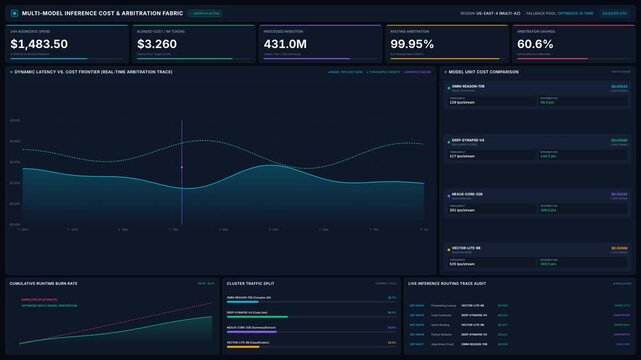Open the Intent Routing trace row
Viewport: 641px width, 360px height.
(x=520, y=325)
